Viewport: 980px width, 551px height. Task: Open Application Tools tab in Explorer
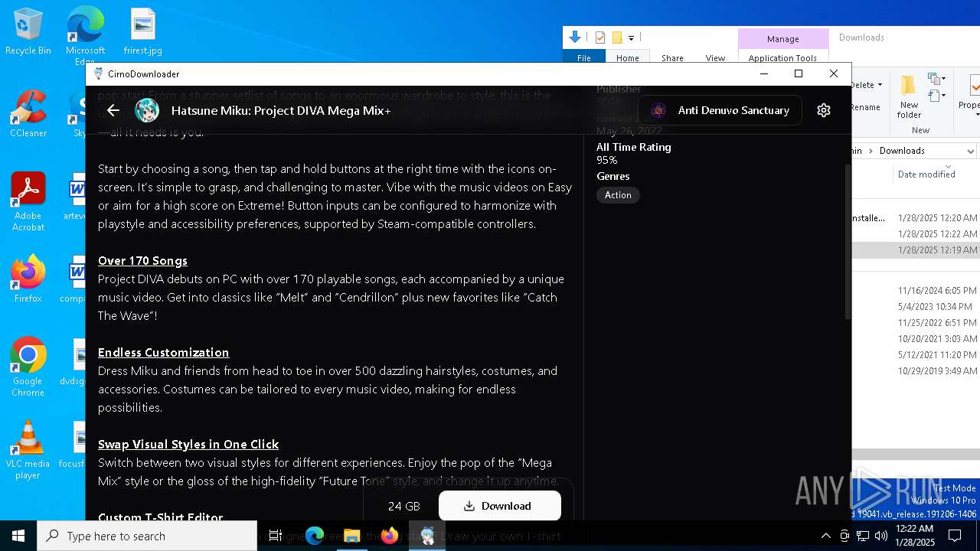(782, 58)
